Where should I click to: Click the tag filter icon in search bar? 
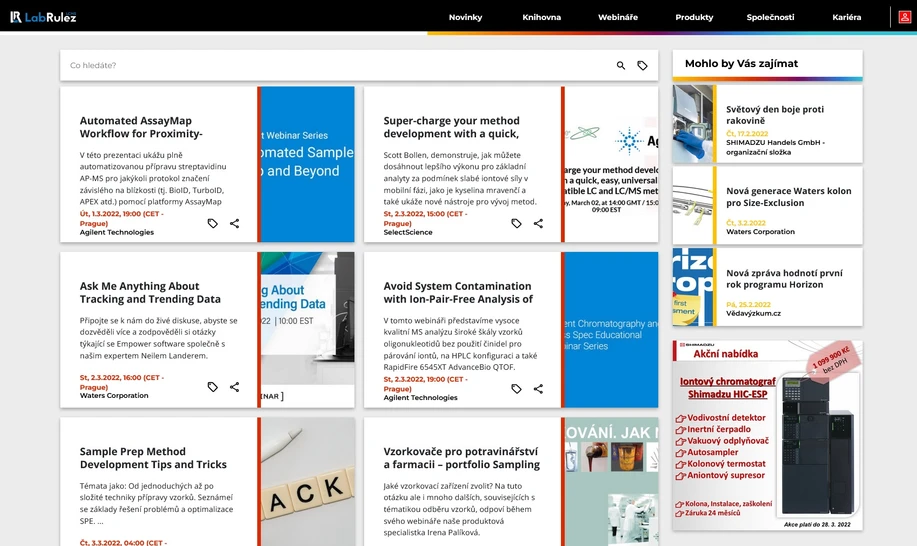point(642,65)
